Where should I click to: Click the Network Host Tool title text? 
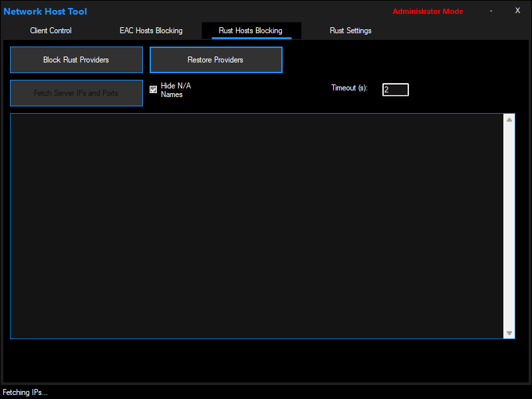45,11
